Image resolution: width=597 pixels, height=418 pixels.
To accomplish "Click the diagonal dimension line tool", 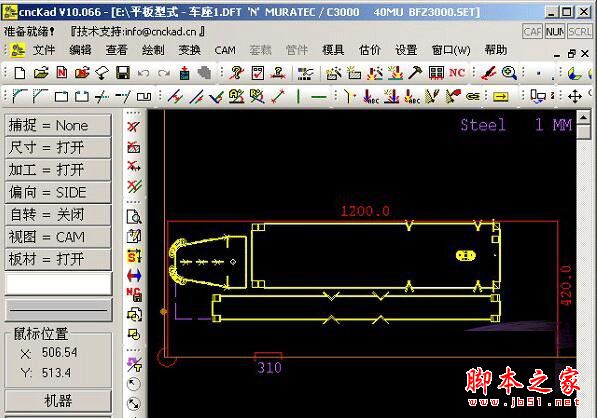I will pos(279,96).
